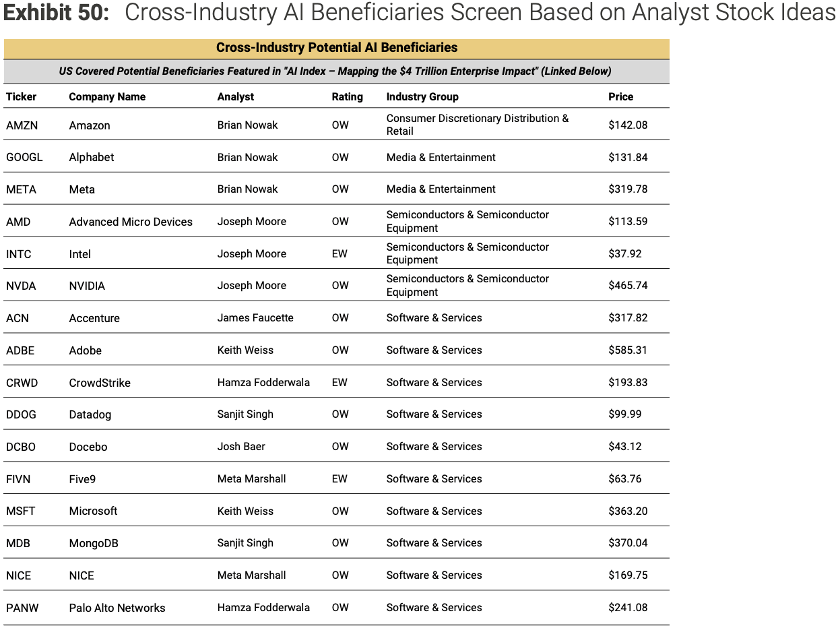Click the Analyst column header

click(235, 96)
